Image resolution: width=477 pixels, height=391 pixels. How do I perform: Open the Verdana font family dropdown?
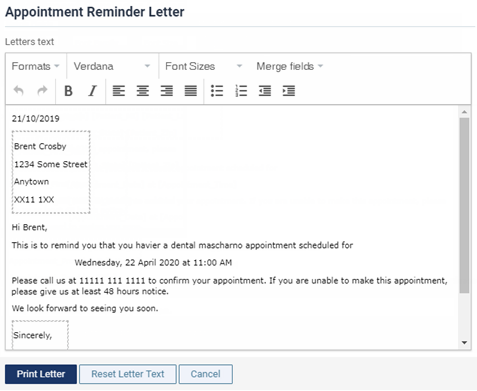point(112,66)
